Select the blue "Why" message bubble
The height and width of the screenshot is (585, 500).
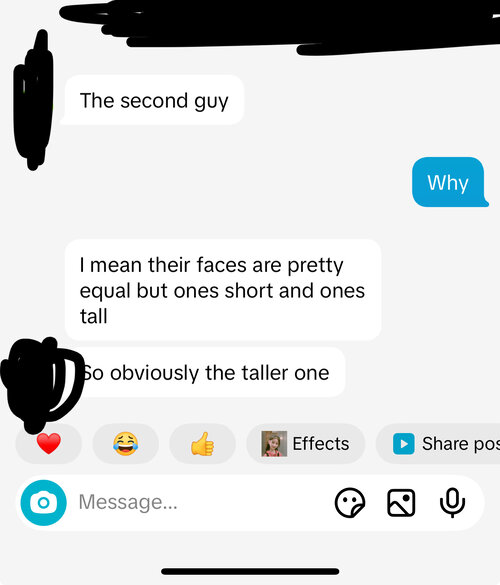[x=450, y=182]
